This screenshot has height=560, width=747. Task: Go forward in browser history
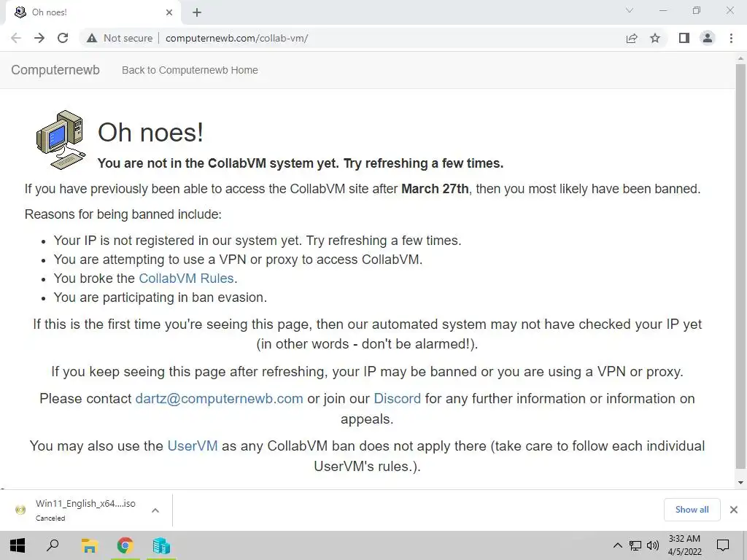pyautogui.click(x=39, y=38)
